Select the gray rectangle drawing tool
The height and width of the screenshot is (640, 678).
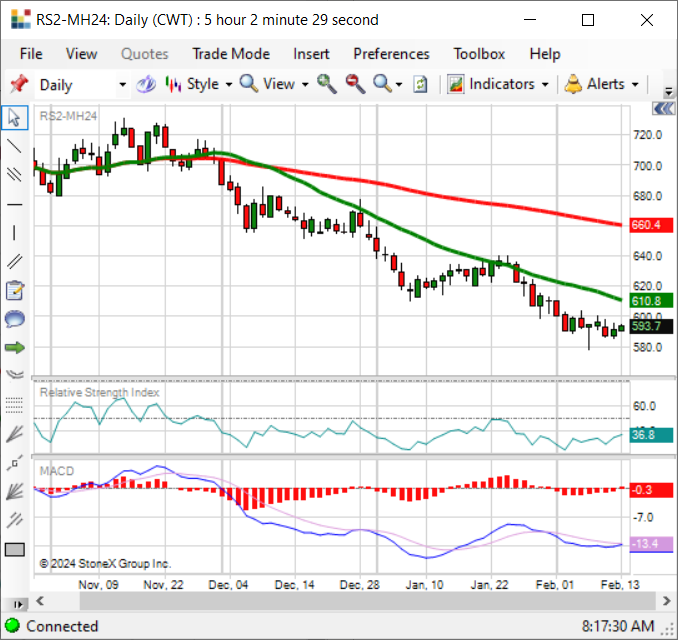(x=15, y=550)
